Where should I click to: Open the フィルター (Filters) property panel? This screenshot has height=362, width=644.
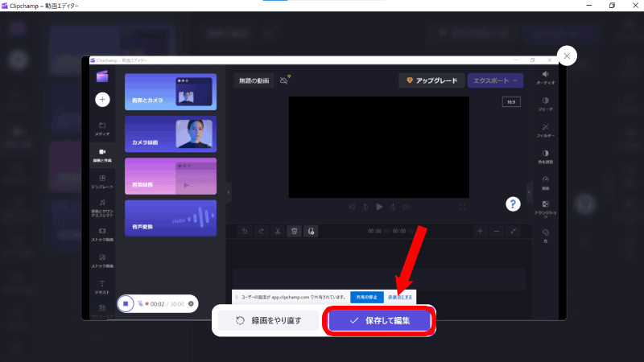[x=546, y=130]
